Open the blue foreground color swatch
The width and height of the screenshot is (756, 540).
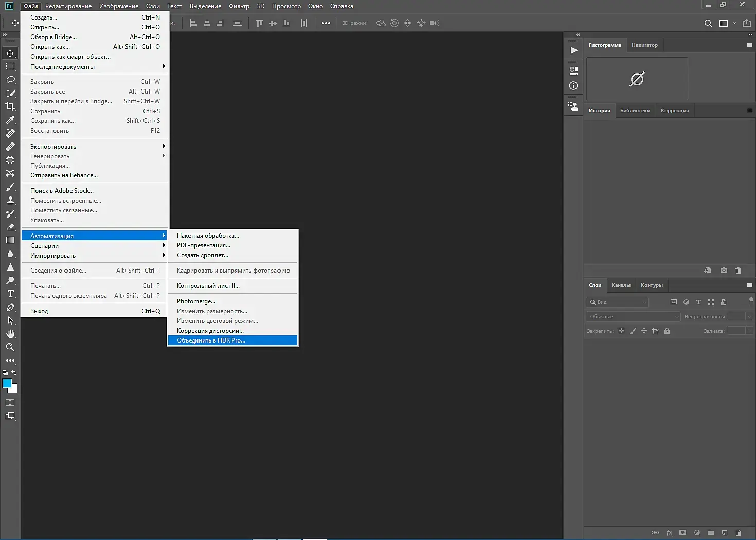pyautogui.click(x=7, y=383)
